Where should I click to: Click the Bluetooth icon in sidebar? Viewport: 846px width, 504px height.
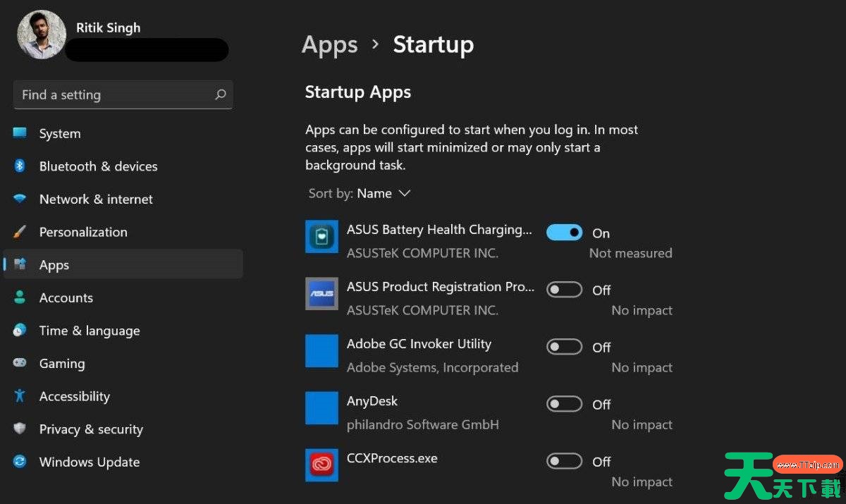20,166
